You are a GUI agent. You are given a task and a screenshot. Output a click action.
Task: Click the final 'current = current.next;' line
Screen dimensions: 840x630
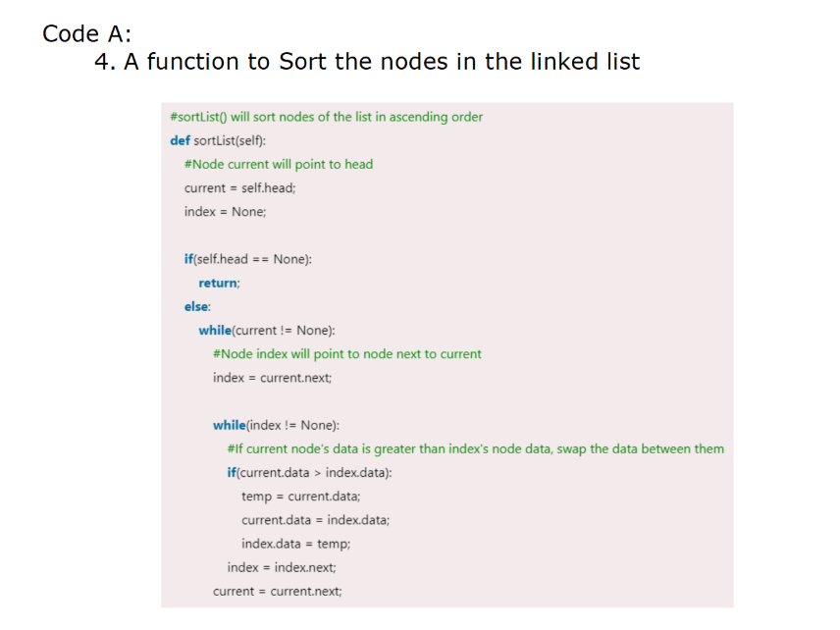coord(278,592)
